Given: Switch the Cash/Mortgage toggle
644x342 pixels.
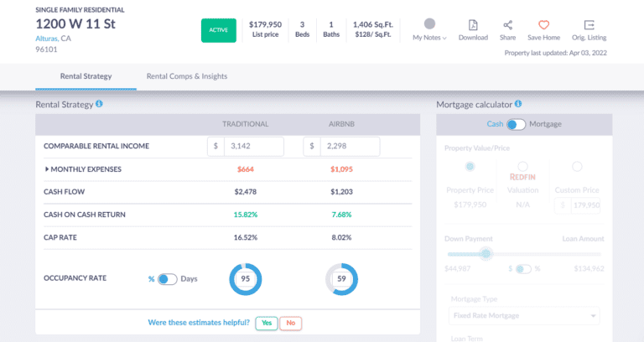Looking at the screenshot, I should [516, 124].
